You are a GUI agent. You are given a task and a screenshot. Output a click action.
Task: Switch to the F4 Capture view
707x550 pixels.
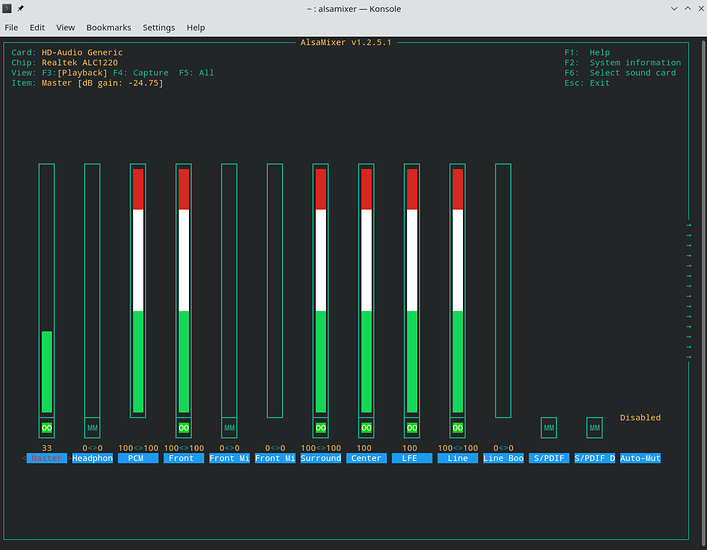point(140,73)
